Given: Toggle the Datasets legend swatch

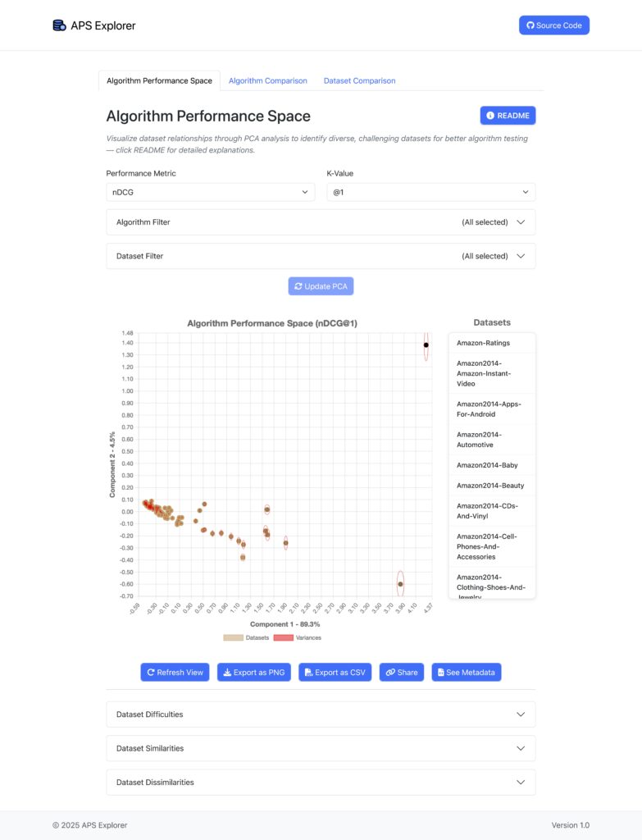Looking at the screenshot, I should coord(233,637).
